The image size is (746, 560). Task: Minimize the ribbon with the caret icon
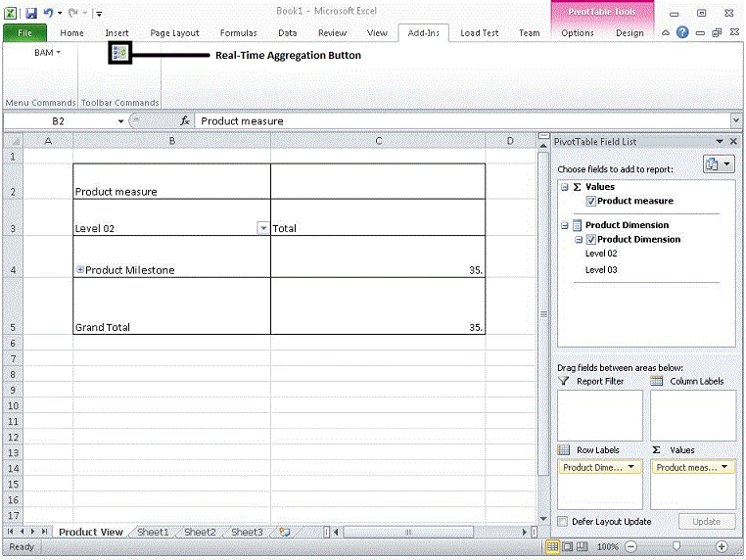[666, 33]
